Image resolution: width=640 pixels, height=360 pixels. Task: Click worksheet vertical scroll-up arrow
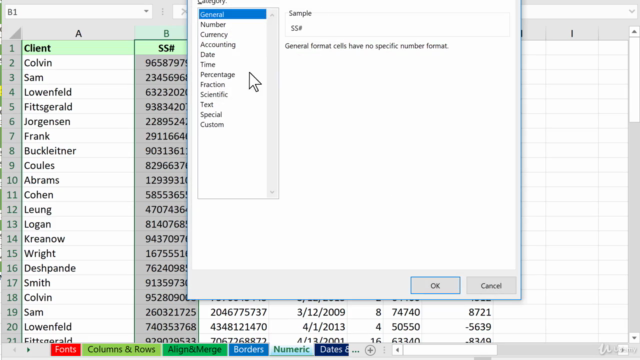[x=634, y=31]
